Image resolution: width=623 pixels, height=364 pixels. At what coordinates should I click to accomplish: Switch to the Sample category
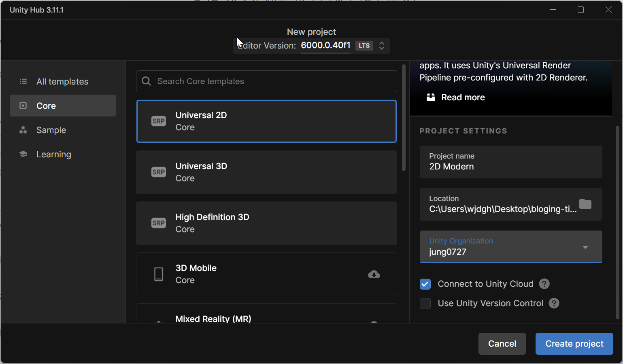tap(63, 130)
